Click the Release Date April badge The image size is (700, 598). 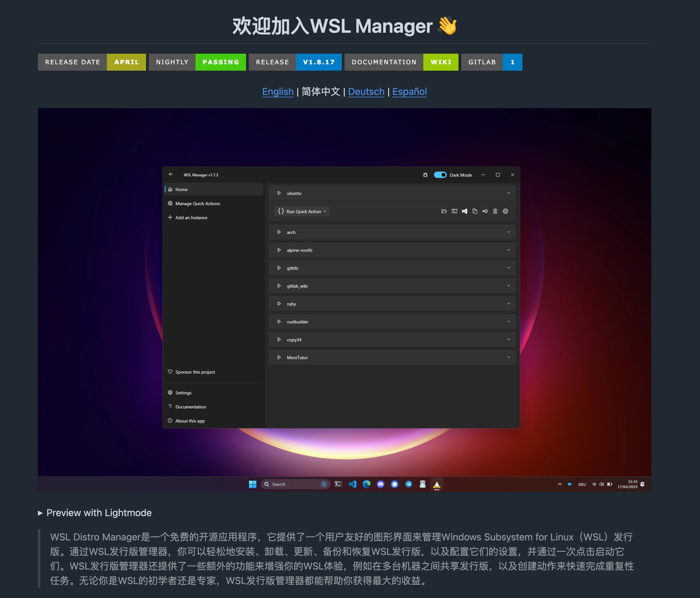coord(92,62)
